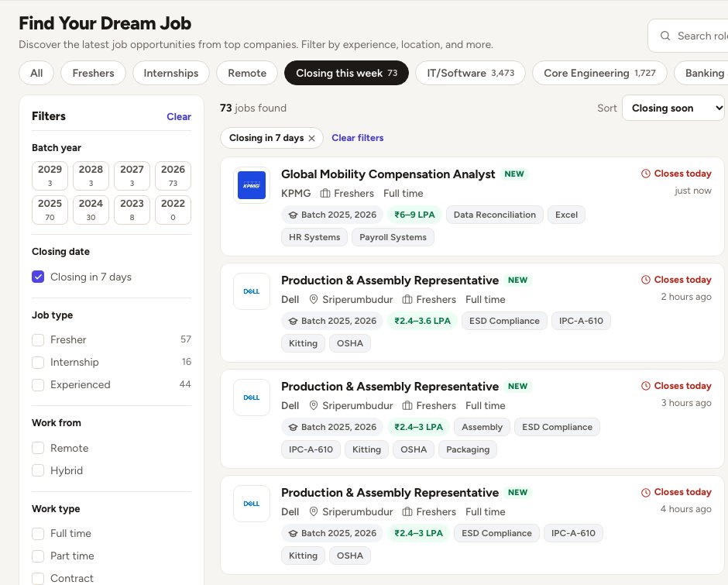The height and width of the screenshot is (585, 728).
Task: Select batch year 2029
Action: click(50, 176)
